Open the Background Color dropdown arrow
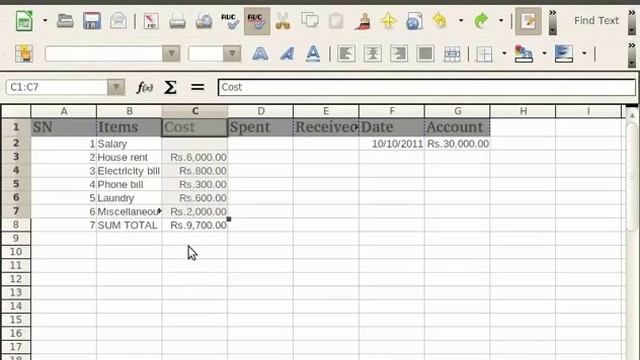This screenshot has width=640, height=360. point(544,53)
